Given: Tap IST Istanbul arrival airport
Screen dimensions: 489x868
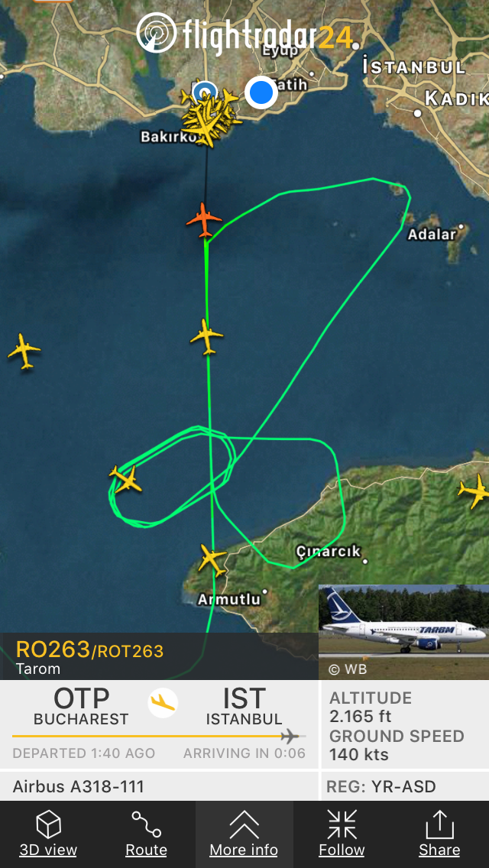Looking at the screenshot, I should pos(244,706).
